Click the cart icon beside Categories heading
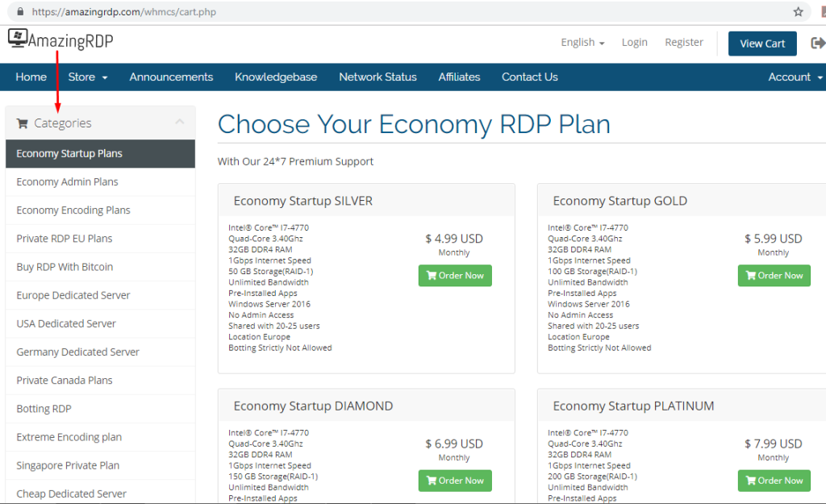 pos(22,124)
